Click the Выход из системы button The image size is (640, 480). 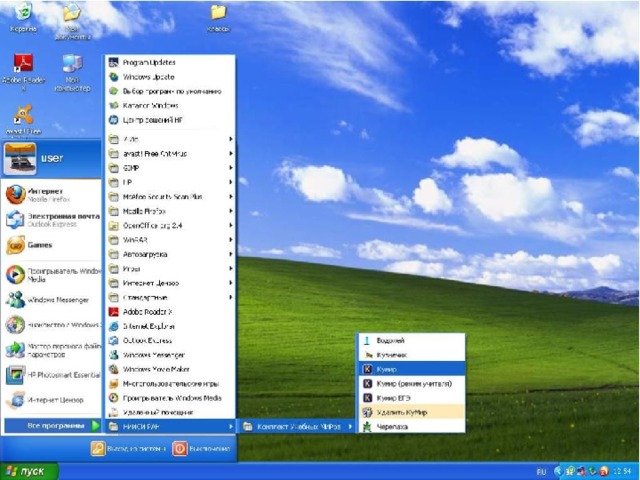coord(129,449)
